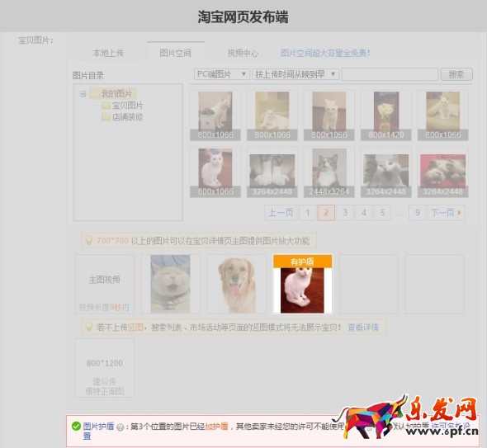This screenshot has width=487, height=448.
Task: Click the 搜索 button
Action: (x=456, y=74)
